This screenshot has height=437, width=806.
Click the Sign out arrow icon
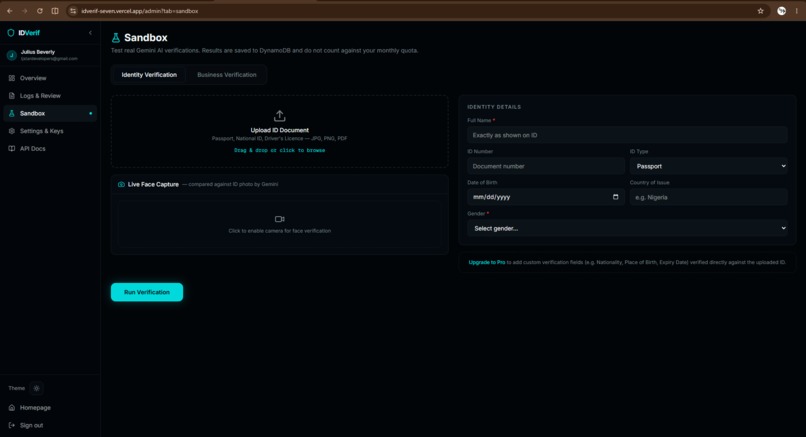point(12,425)
